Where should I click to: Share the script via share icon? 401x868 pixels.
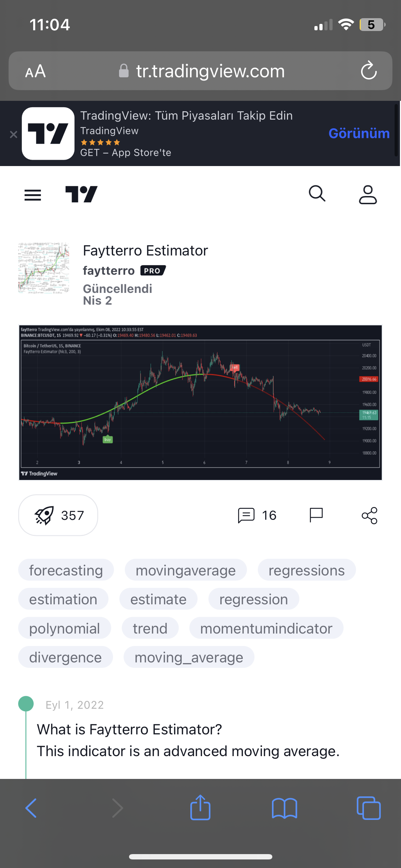click(x=369, y=515)
